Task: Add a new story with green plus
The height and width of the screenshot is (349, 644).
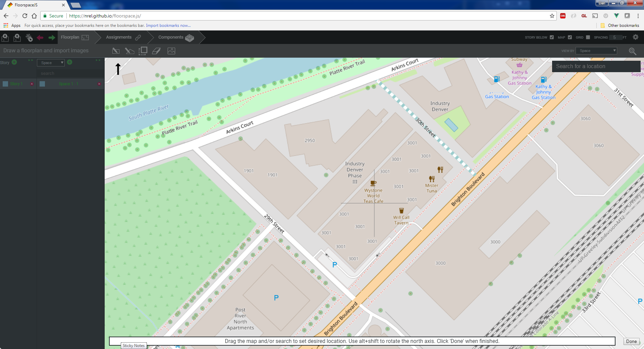Action: (x=14, y=62)
